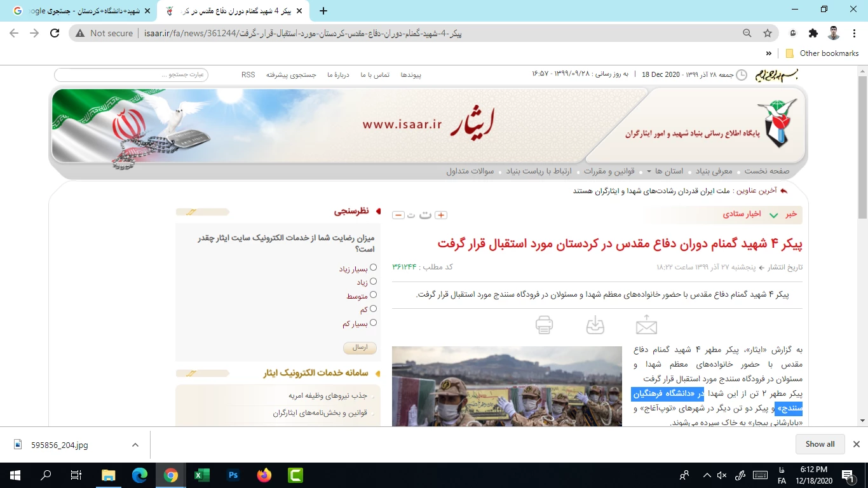Submit the poll with 'ارسال' button
The image size is (868, 488).
[360, 348]
